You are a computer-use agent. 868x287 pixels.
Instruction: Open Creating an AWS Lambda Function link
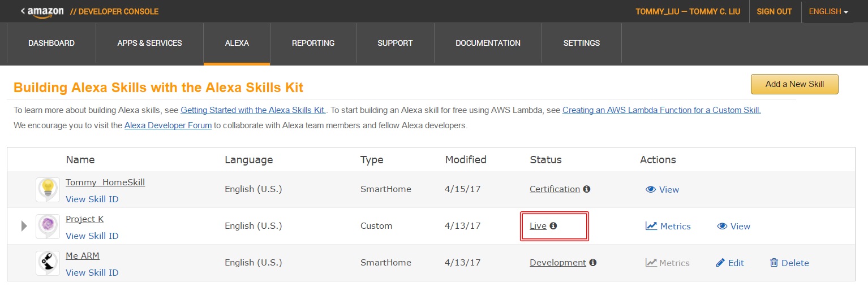(661, 110)
